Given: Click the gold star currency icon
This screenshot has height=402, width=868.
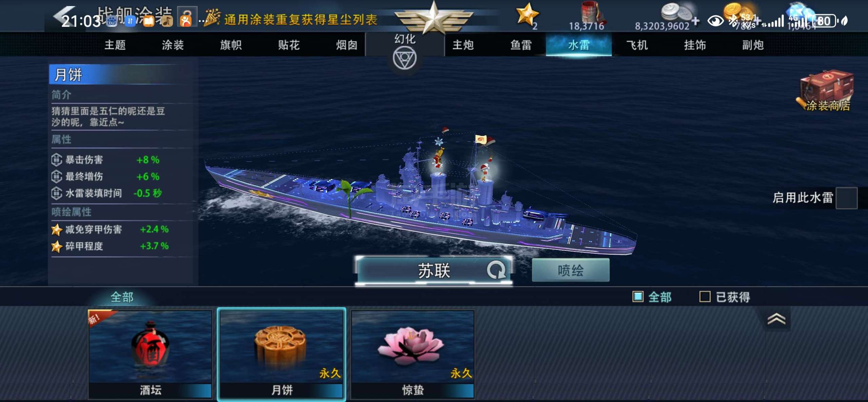Looking at the screenshot, I should pos(527,14).
